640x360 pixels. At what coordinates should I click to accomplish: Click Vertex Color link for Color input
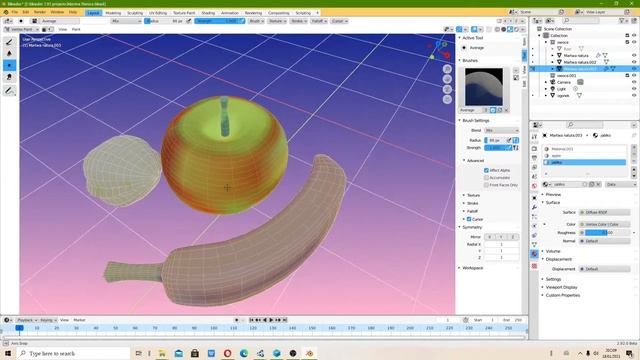pos(604,224)
